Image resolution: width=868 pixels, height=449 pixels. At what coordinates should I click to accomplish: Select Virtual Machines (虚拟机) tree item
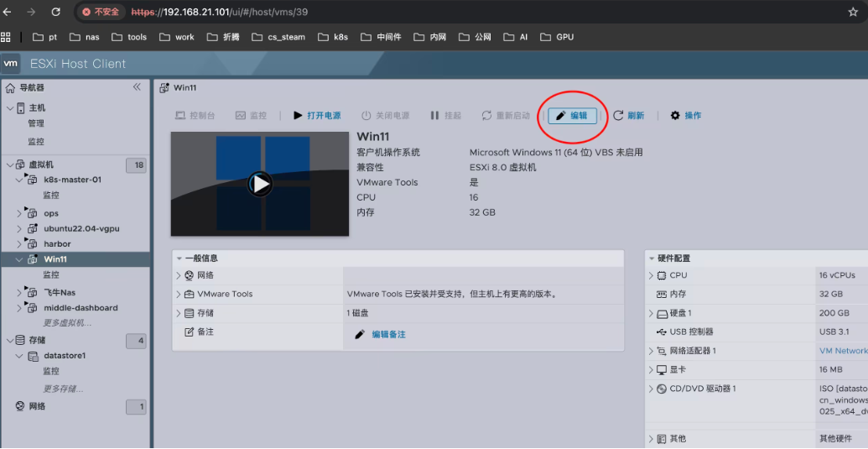[41, 165]
